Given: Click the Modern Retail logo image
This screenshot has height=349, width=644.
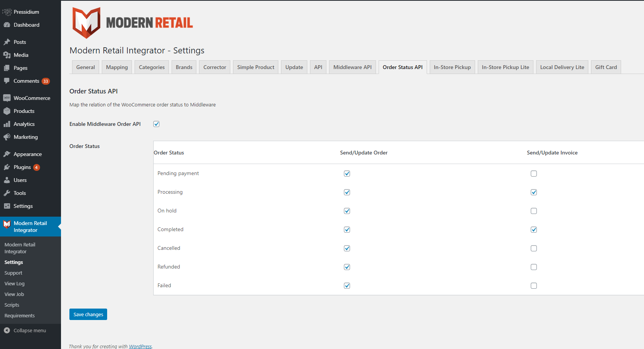Looking at the screenshot, I should 132,23.
